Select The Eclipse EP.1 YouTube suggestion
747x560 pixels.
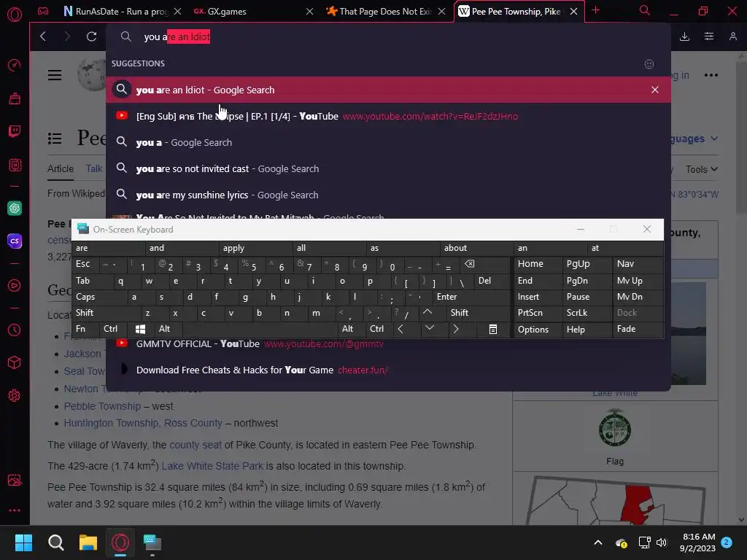(388, 116)
